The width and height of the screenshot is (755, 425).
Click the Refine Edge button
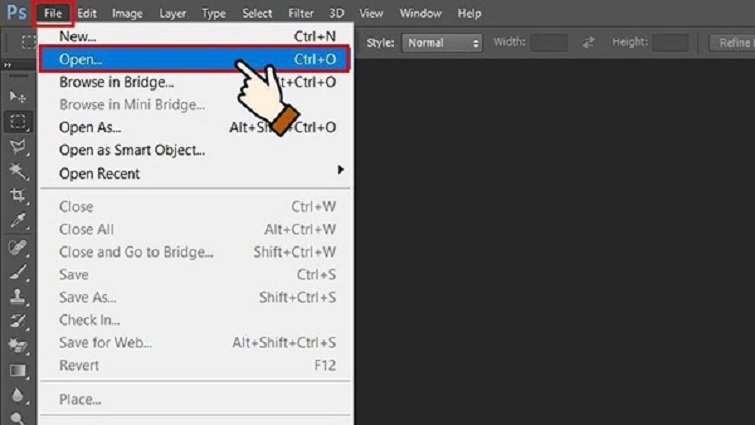point(732,43)
